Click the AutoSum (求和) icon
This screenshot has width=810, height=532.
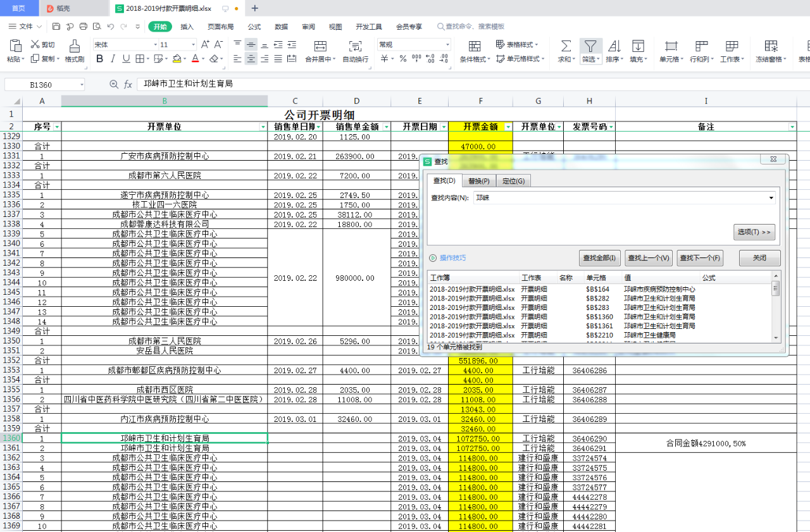(x=566, y=46)
